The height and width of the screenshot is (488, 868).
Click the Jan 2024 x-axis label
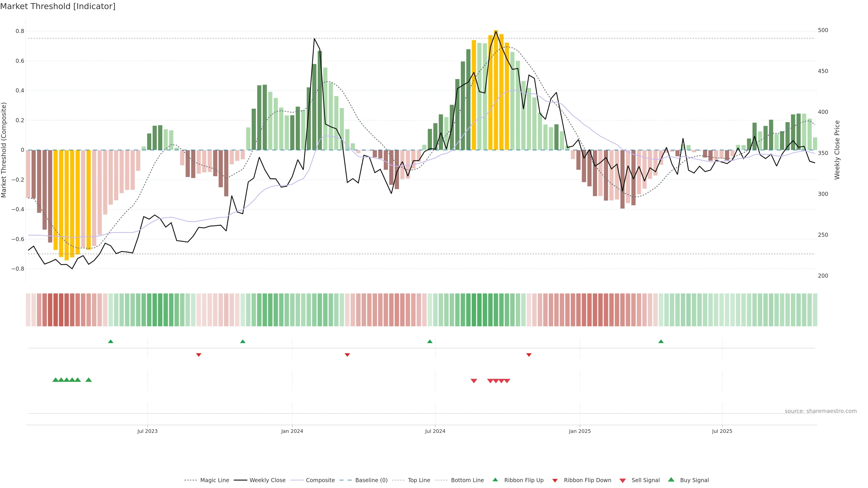[292, 431]
